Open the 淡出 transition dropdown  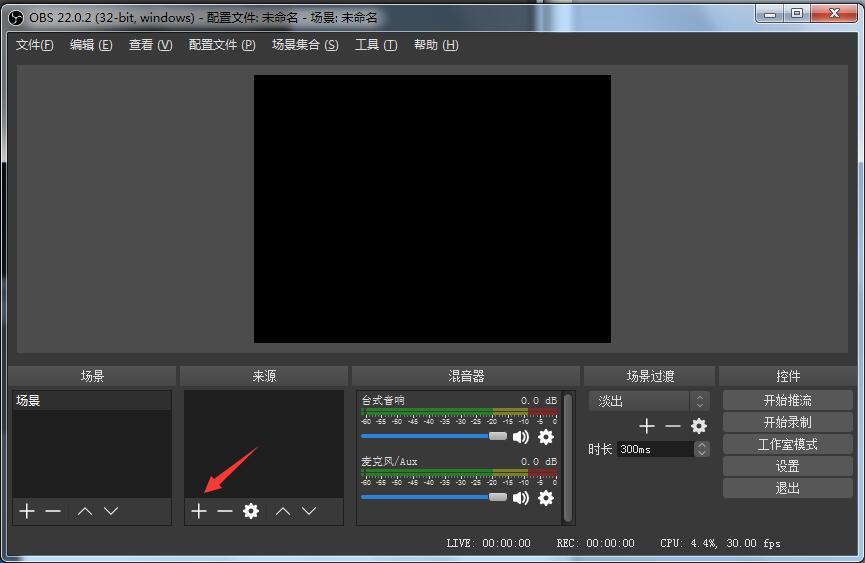(x=649, y=401)
